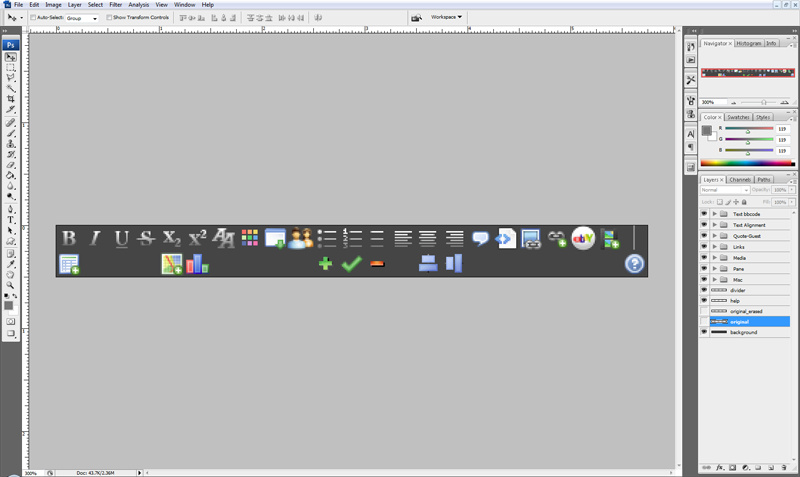Screen dimensions: 800x477
Task: Select the Zoom tool in toolbox
Action: 10,286
